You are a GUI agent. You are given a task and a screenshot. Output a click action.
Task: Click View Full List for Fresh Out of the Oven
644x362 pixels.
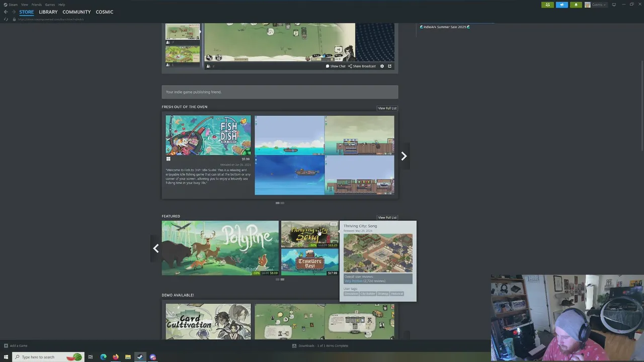(387, 108)
